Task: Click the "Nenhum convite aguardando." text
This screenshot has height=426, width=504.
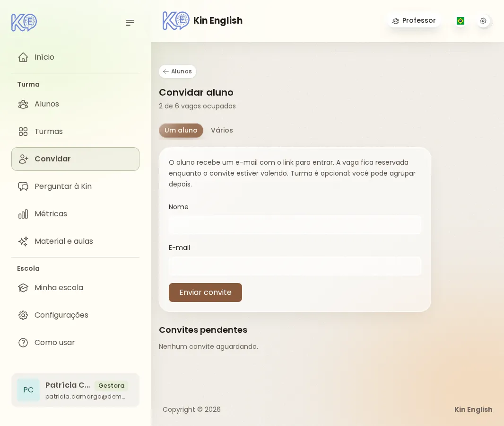Action: 209,346
